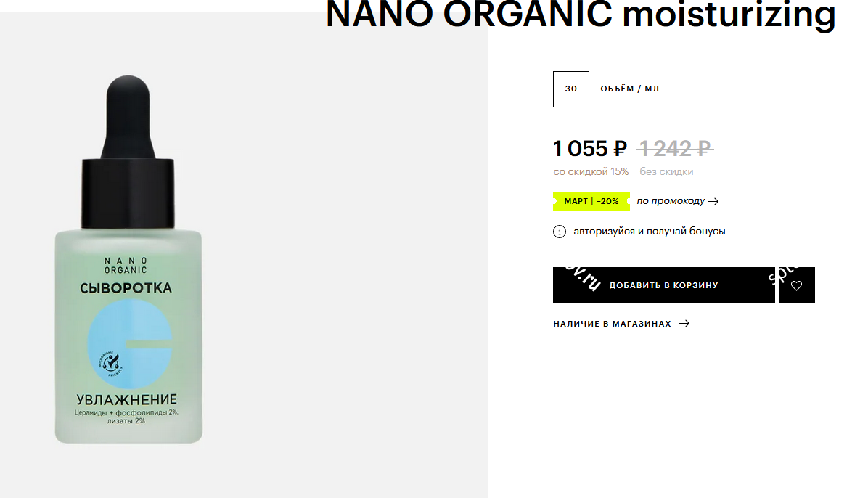Open the авторизуйся login link

pyautogui.click(x=604, y=231)
